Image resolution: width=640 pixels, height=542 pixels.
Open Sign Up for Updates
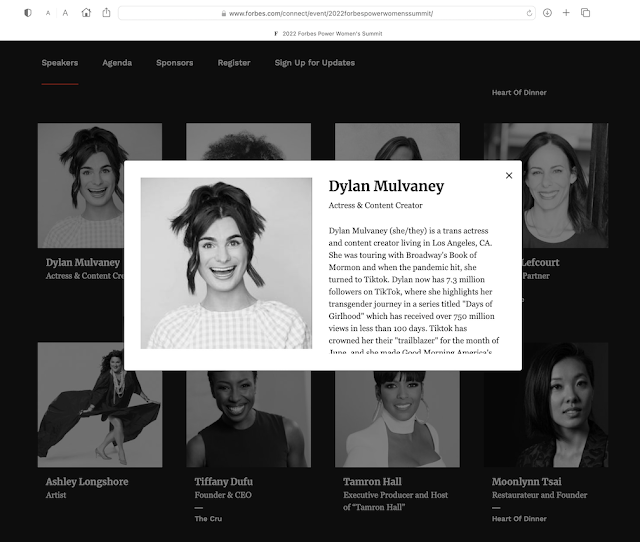coord(315,63)
